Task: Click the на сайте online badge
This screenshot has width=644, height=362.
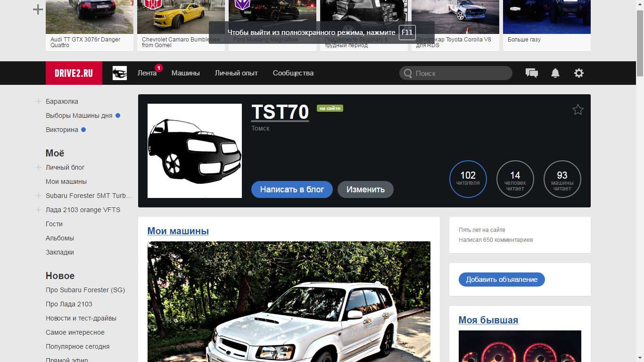Action: 330,108
